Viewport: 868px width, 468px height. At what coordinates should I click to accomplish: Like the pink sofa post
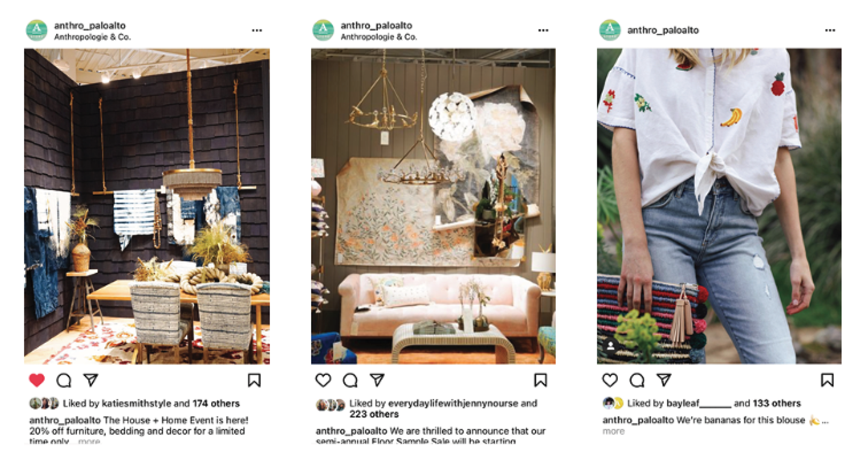323,380
